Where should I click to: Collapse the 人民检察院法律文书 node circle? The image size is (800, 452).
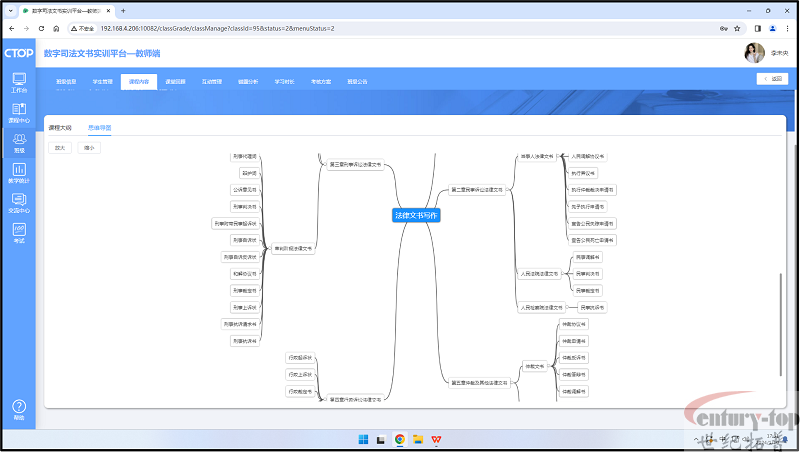tap(567, 308)
